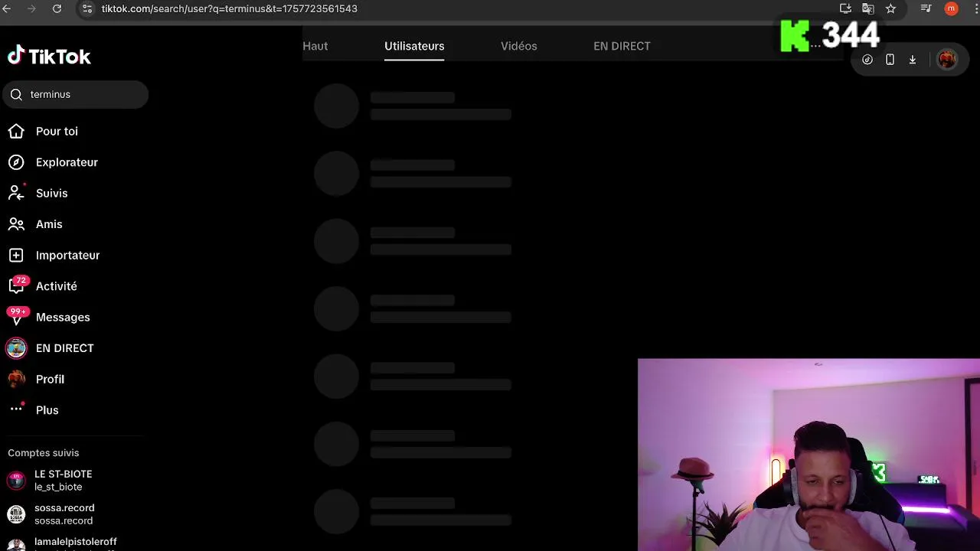The height and width of the screenshot is (551, 980).
Task: Bookmark the page with the star icon
Action: click(890, 8)
